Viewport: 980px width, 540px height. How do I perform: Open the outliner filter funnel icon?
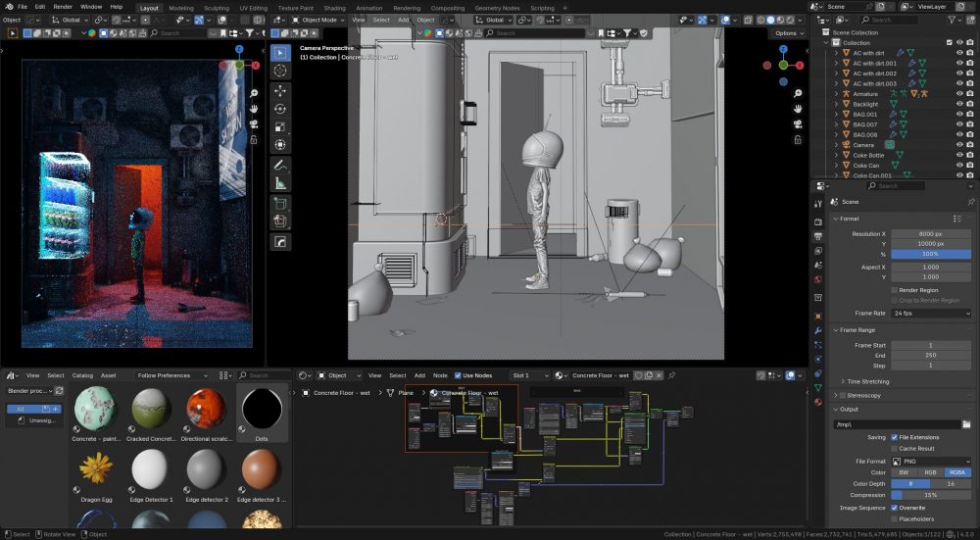coord(954,20)
